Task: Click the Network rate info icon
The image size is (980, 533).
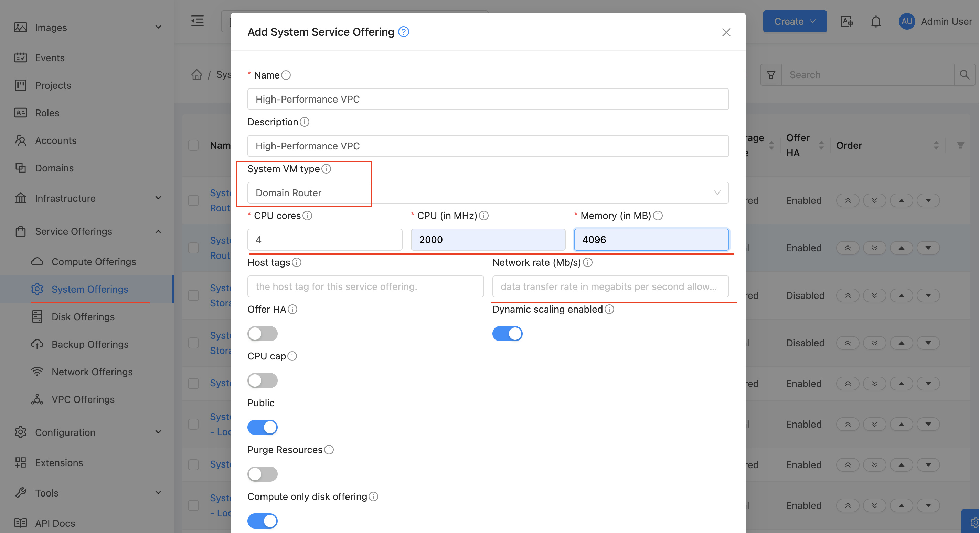Action: coord(587,262)
